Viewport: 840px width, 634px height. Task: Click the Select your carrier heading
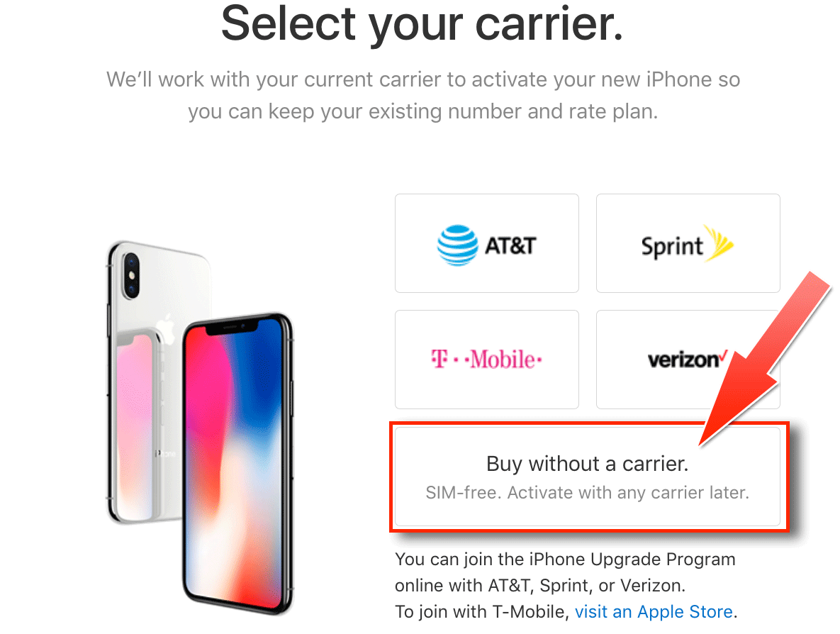[x=422, y=23]
